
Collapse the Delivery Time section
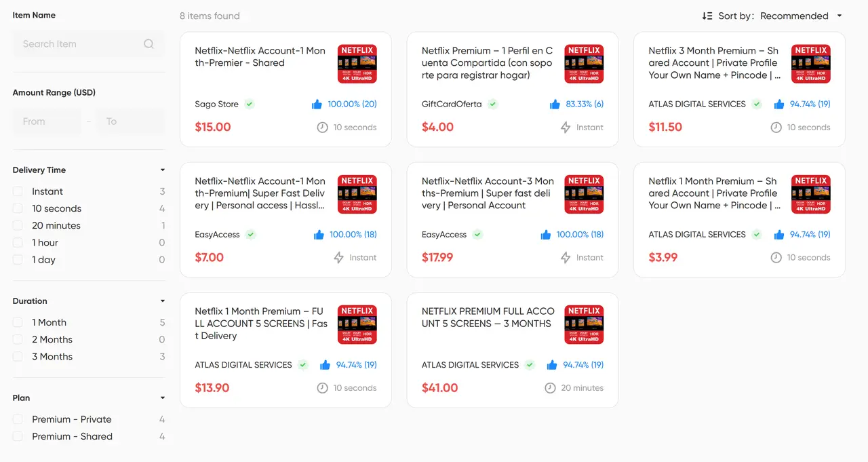tap(162, 170)
